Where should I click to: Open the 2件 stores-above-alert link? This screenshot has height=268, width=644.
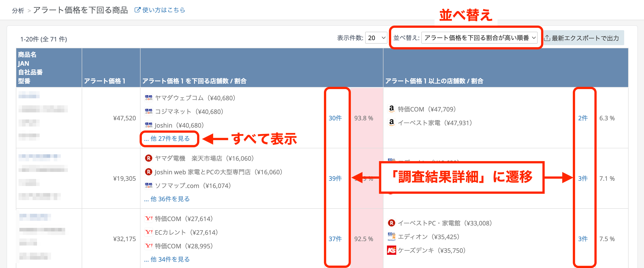tap(583, 118)
